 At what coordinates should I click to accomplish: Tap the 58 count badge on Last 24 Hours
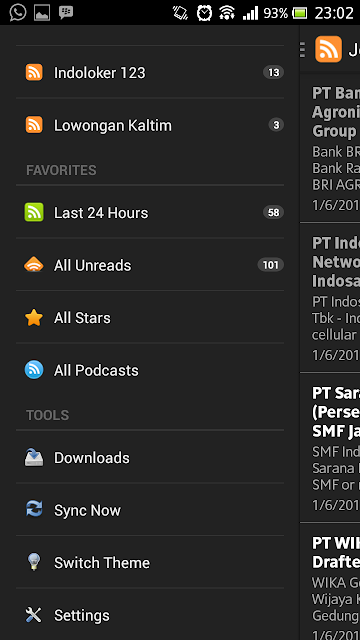(x=273, y=212)
